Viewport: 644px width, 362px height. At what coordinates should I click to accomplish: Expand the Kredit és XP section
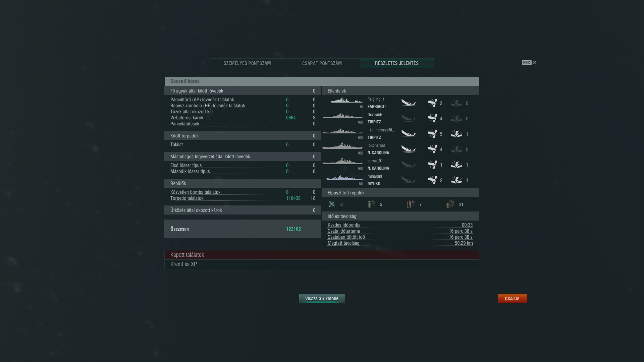(322, 264)
